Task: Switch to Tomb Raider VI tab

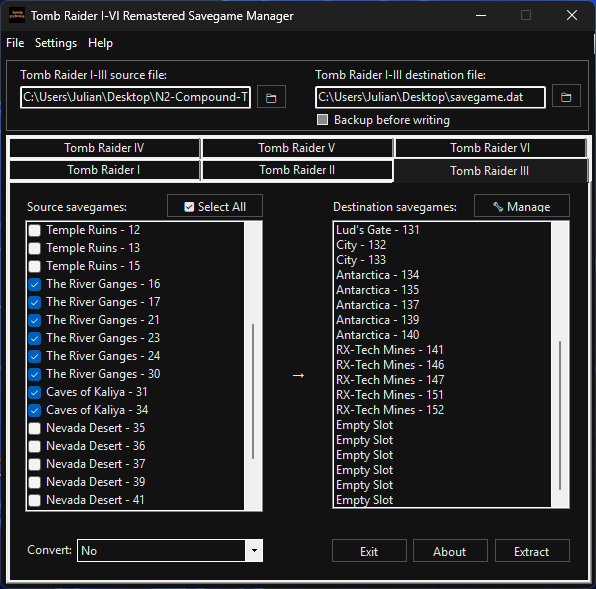Action: tap(490, 148)
